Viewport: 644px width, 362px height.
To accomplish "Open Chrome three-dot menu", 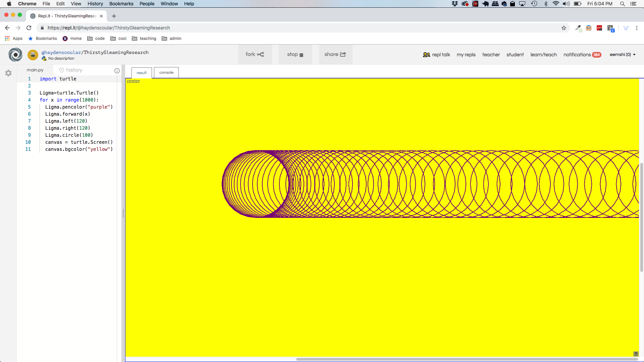I will pyautogui.click(x=637, y=28).
